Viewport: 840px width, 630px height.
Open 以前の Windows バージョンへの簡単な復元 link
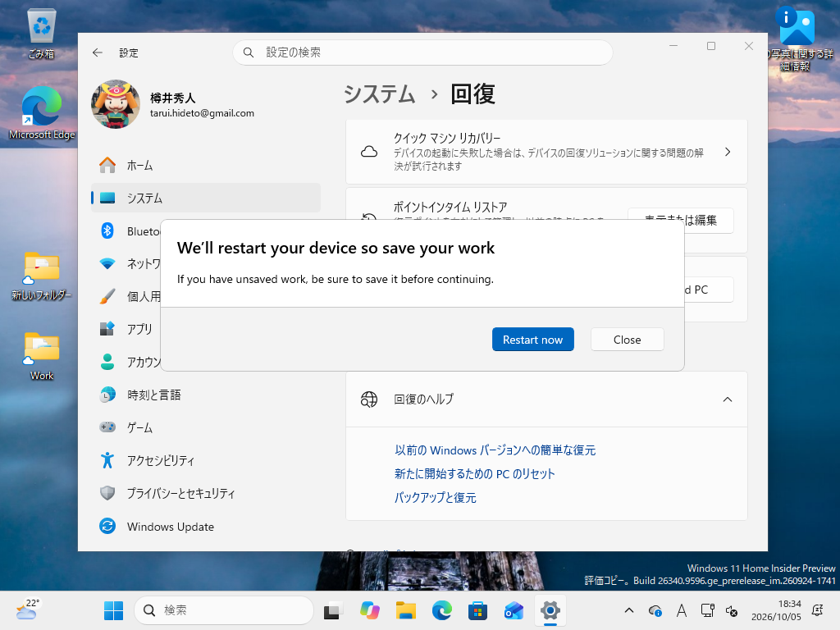click(495, 450)
